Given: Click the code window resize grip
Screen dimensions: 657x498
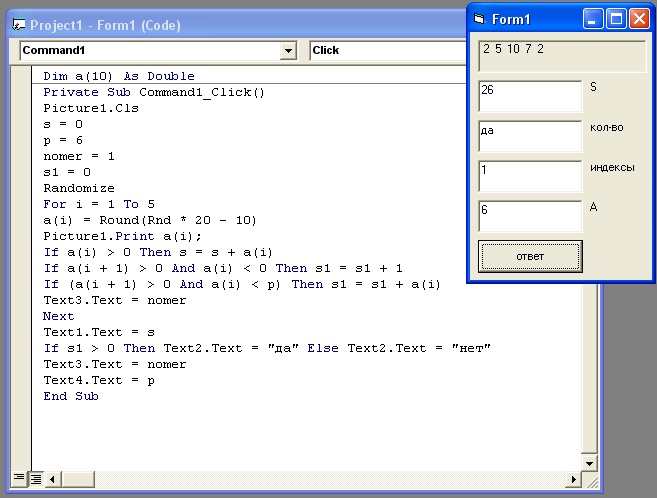Looking at the screenshot, I should 592,482.
